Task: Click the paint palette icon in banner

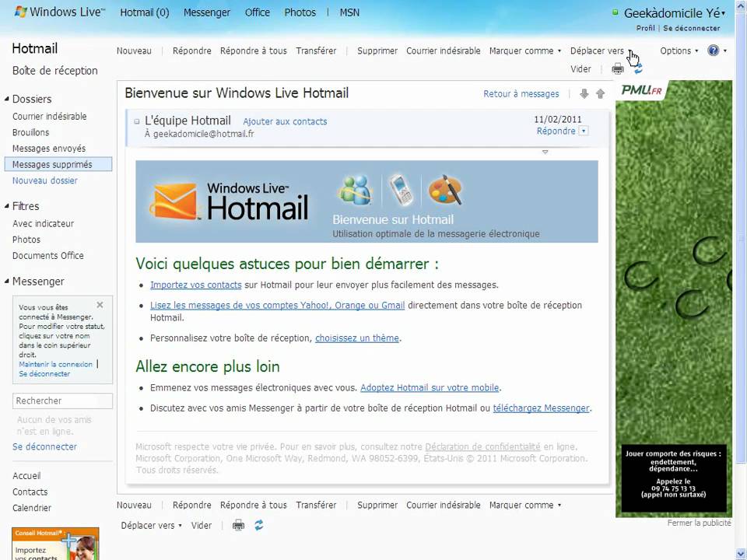Action: tap(445, 190)
